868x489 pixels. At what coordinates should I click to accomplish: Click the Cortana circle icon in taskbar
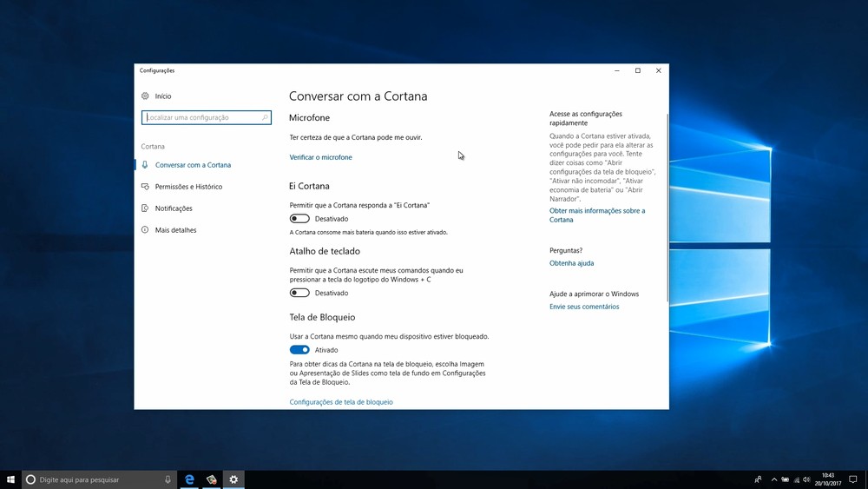31,479
